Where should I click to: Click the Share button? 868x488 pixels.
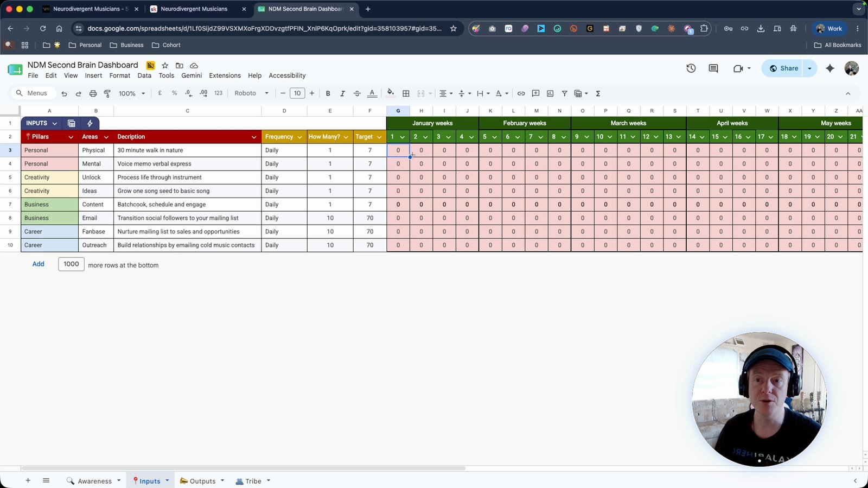tap(783, 68)
